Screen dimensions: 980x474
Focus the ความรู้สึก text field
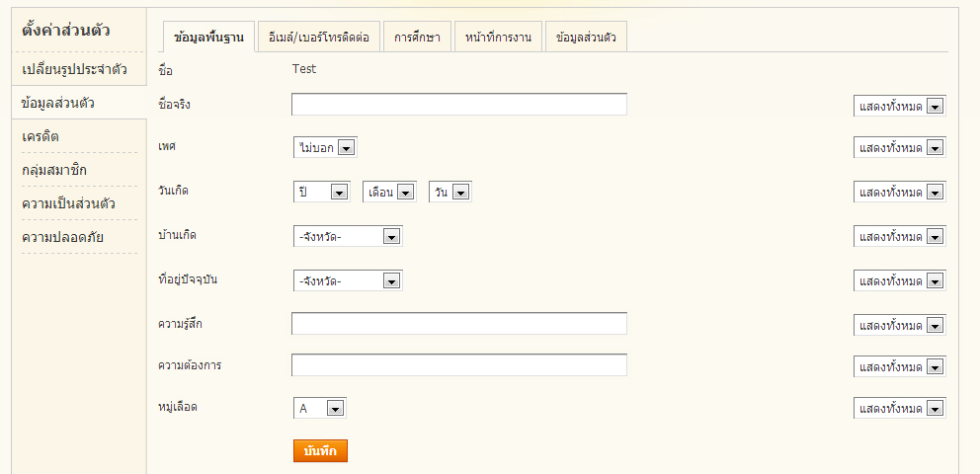[x=458, y=324]
